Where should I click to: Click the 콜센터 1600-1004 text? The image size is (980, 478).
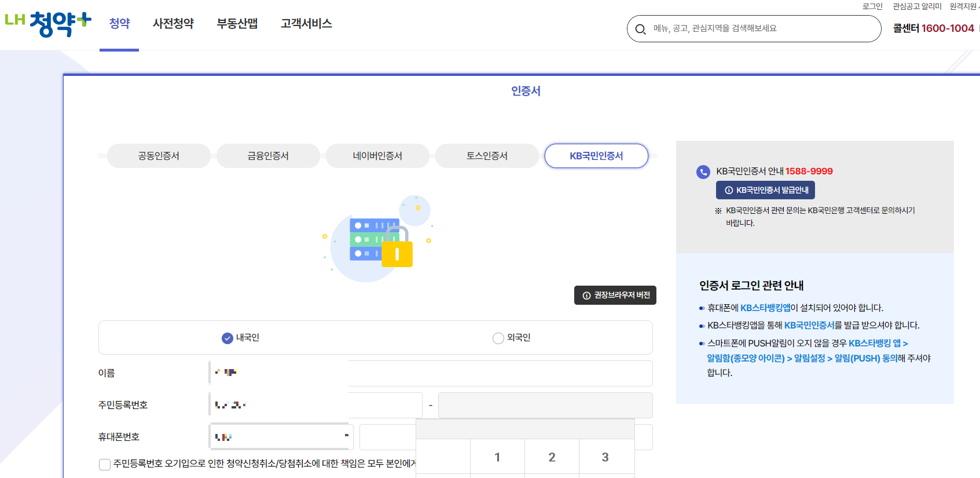pyautogui.click(x=934, y=28)
